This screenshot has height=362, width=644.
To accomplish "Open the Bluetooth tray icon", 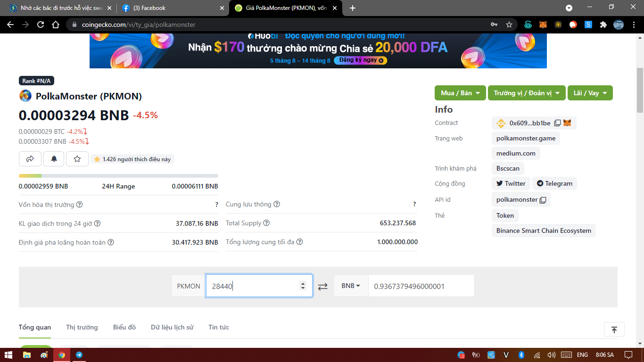I will [x=521, y=355].
